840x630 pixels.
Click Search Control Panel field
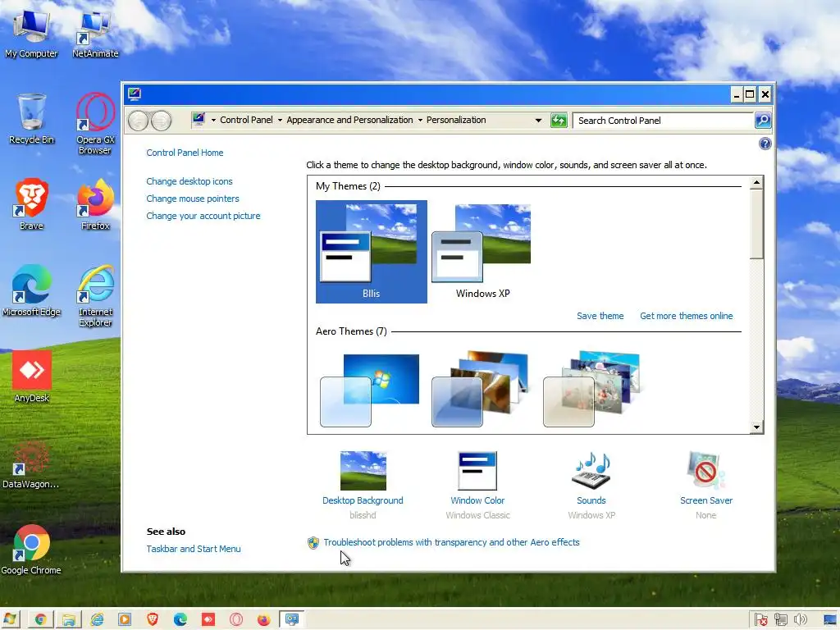tap(663, 121)
